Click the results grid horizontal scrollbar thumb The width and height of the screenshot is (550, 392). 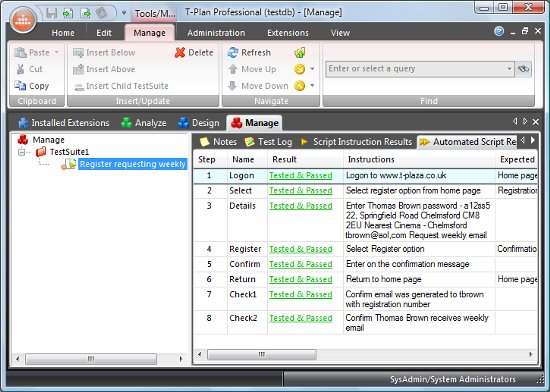click(x=262, y=354)
